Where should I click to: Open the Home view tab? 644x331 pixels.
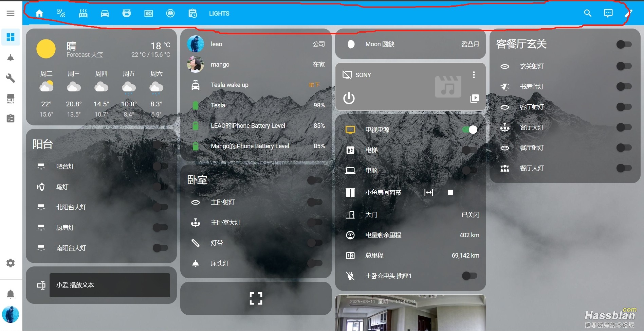(39, 13)
